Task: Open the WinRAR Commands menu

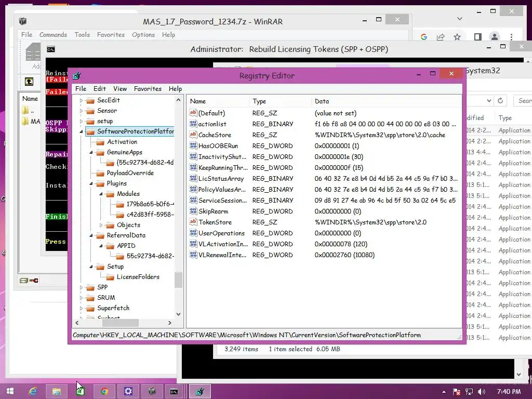Action: (53, 35)
